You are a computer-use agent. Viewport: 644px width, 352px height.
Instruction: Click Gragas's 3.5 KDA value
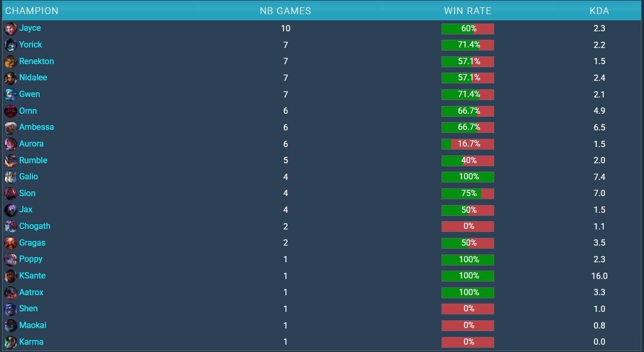[599, 243]
